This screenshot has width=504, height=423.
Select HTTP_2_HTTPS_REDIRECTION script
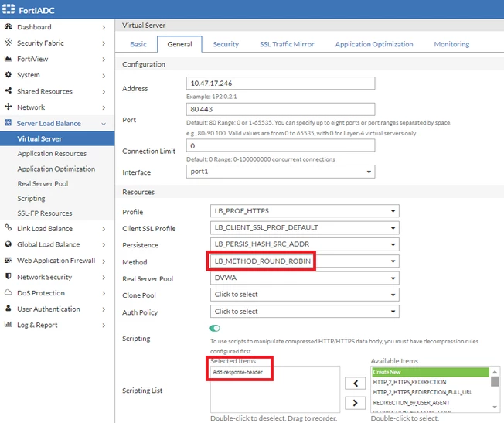tap(410, 382)
